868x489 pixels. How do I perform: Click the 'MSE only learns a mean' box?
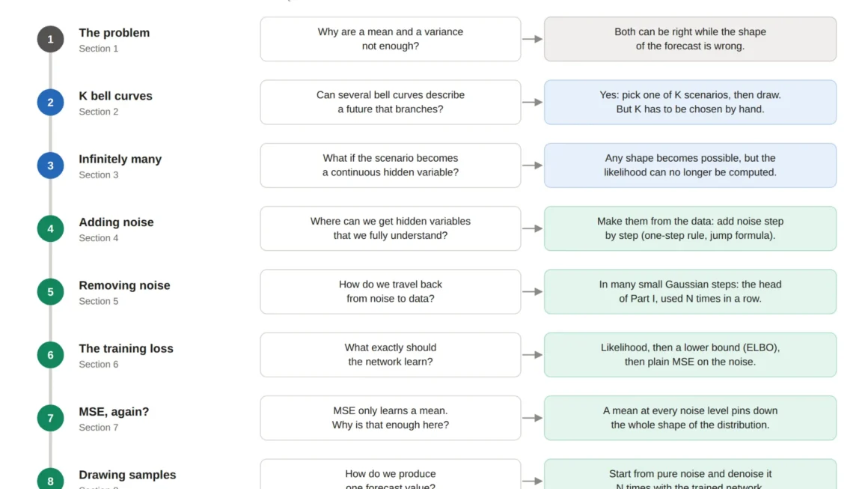(x=391, y=418)
